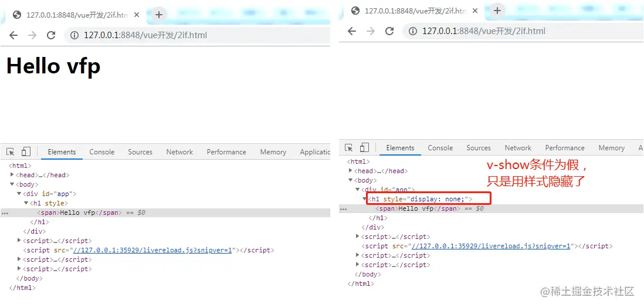Select closing </html> tag in right DevTools
644x307 pixels.
click(361, 284)
